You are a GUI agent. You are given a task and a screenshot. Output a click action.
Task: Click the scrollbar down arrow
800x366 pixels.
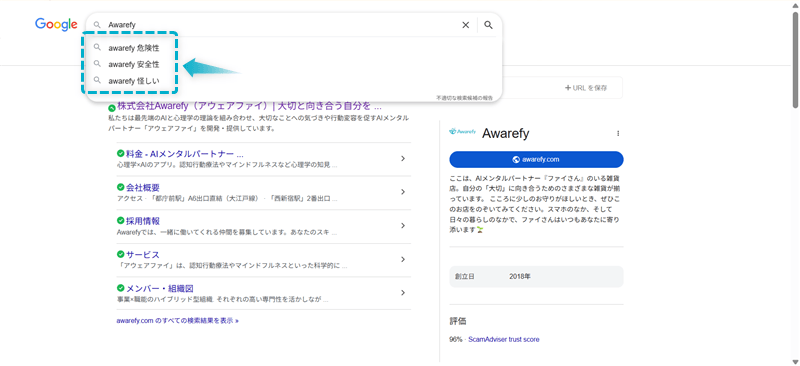click(795, 362)
